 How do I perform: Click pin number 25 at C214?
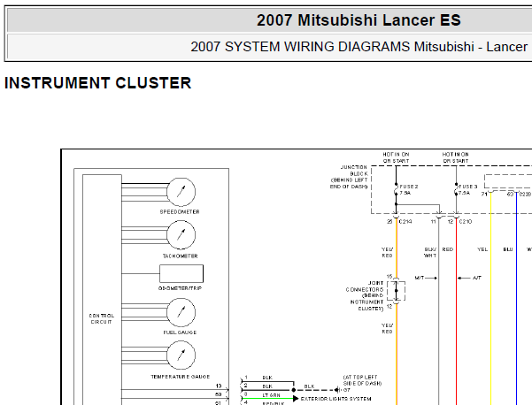tap(389, 222)
